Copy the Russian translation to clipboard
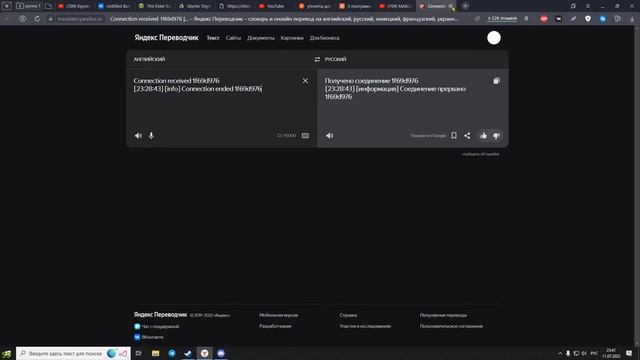The image size is (640, 360). (496, 81)
